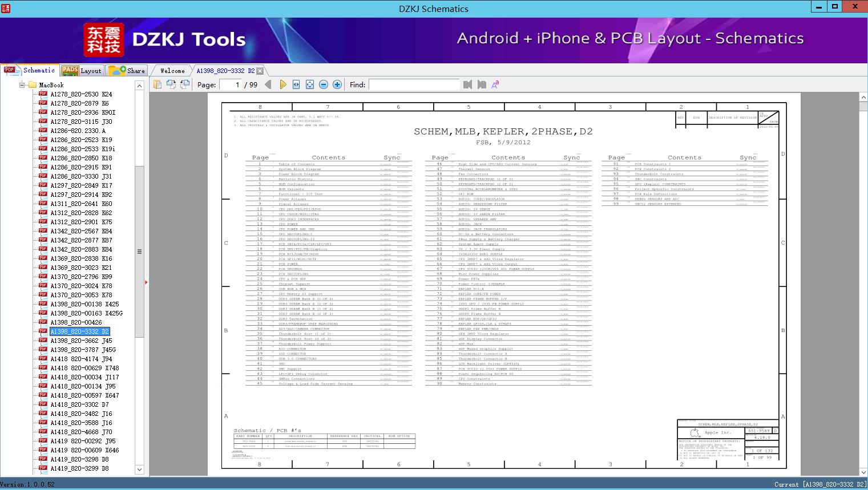Go to the next page arrow

(x=282, y=84)
